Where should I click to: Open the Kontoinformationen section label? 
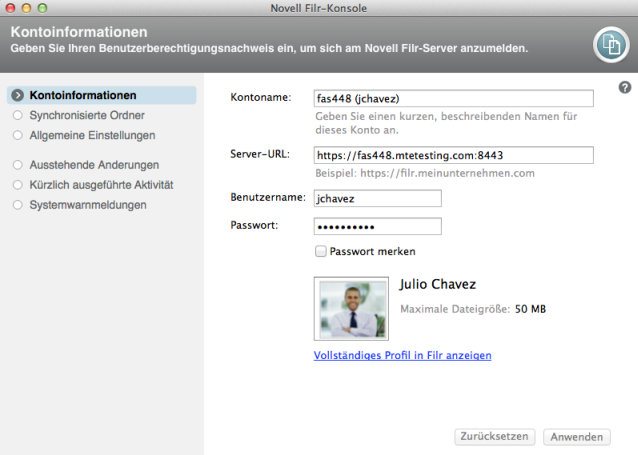83,95
